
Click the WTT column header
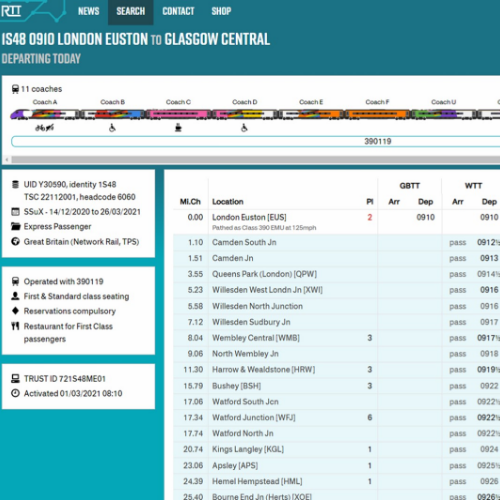tap(473, 186)
